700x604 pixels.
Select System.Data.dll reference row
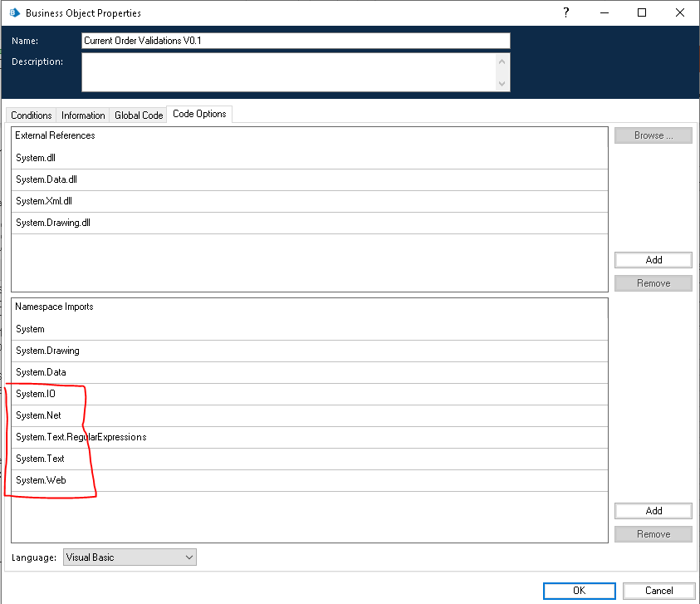coord(310,180)
